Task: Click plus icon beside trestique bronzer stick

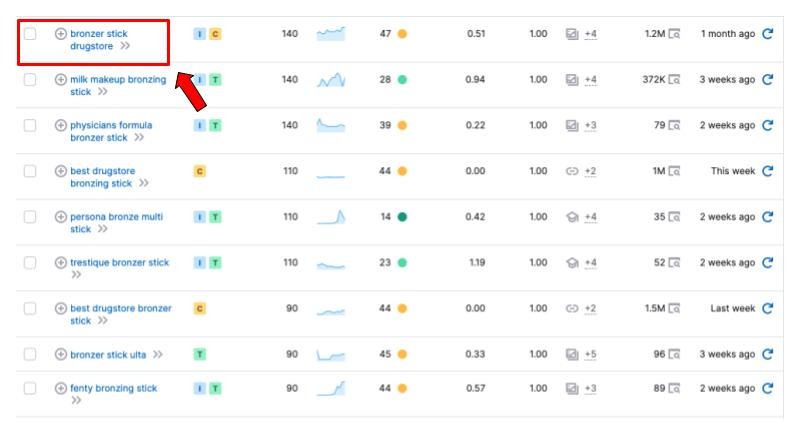Action: [61, 263]
